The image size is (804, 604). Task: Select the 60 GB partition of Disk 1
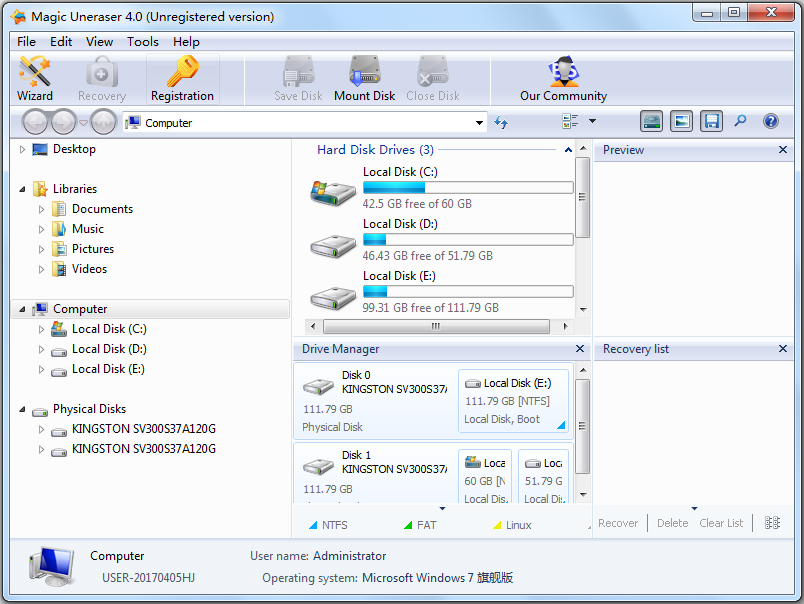point(486,476)
